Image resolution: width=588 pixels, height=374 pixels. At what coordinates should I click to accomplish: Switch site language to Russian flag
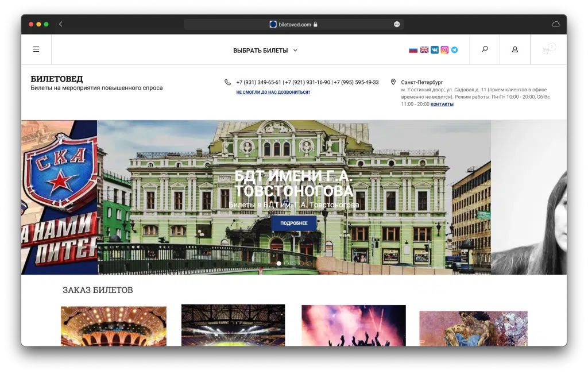[413, 50]
